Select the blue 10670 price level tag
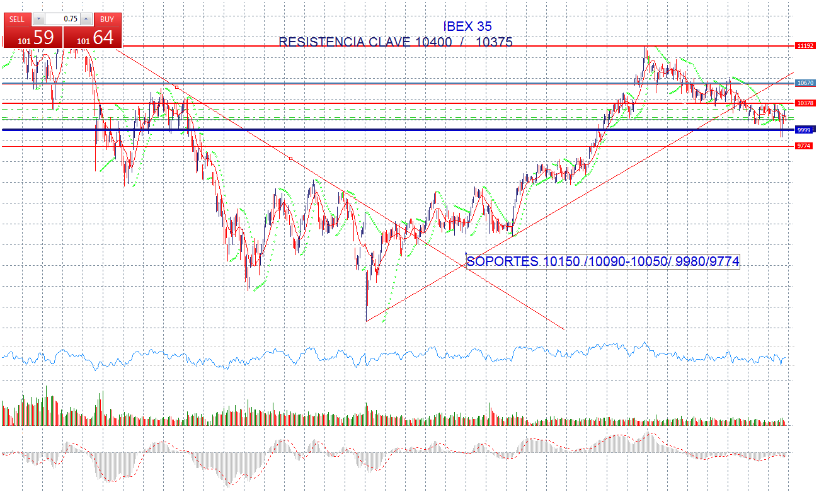 pos(804,83)
